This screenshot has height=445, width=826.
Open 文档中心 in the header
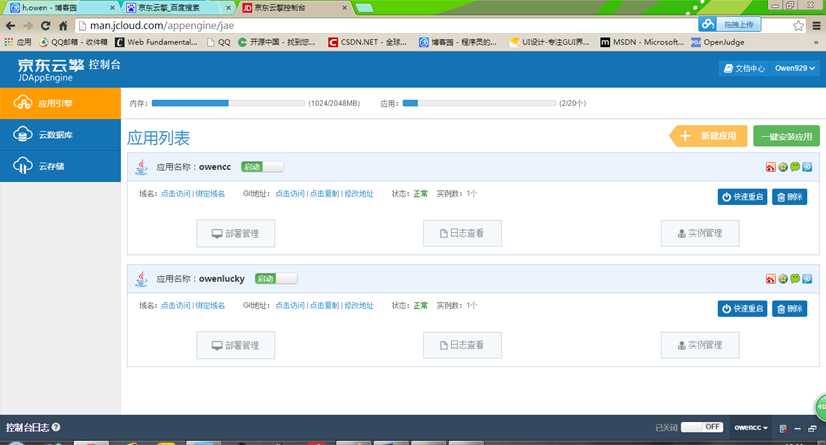[x=744, y=68]
